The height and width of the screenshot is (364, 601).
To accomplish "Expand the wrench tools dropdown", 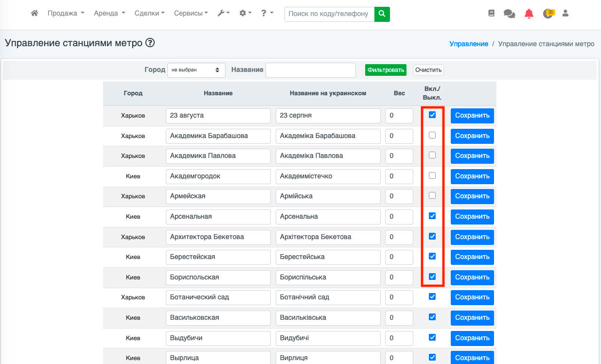I will click(224, 14).
